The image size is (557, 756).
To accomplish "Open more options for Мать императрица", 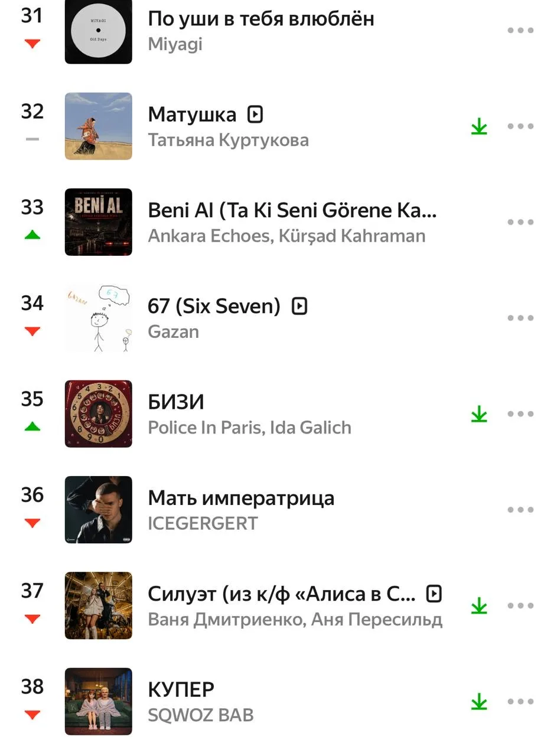I will point(520,510).
